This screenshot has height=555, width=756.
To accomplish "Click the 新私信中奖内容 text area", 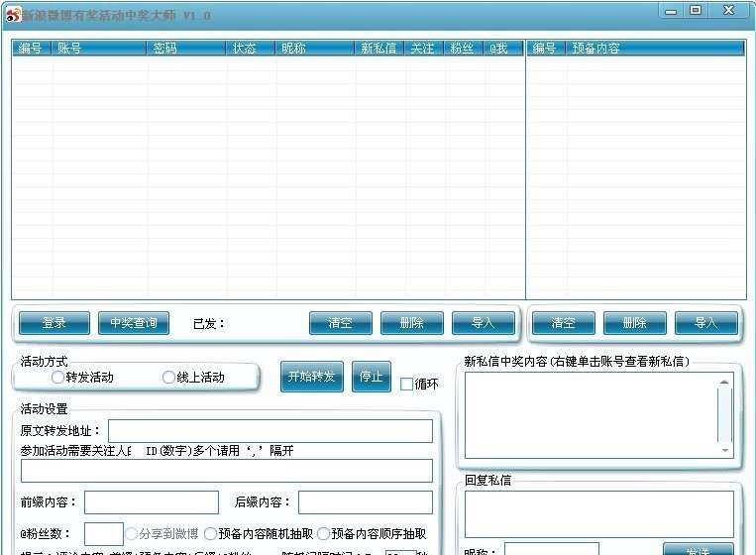I will coord(592,415).
